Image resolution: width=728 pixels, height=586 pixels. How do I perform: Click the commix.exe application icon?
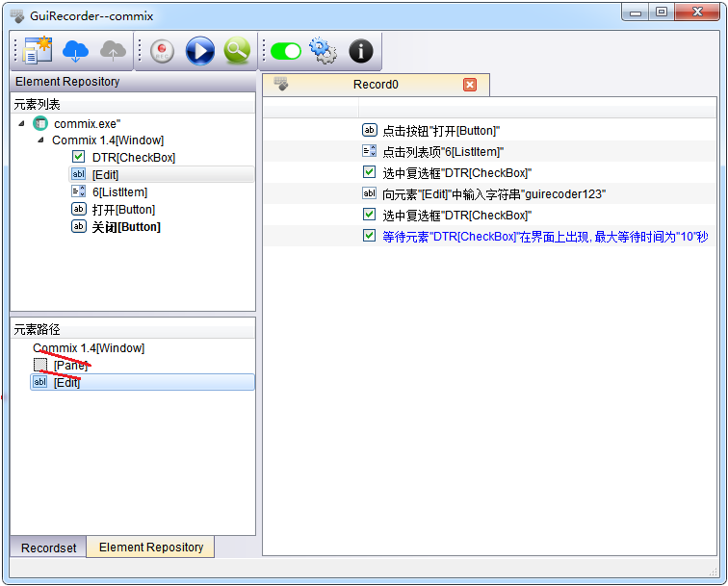tap(40, 123)
